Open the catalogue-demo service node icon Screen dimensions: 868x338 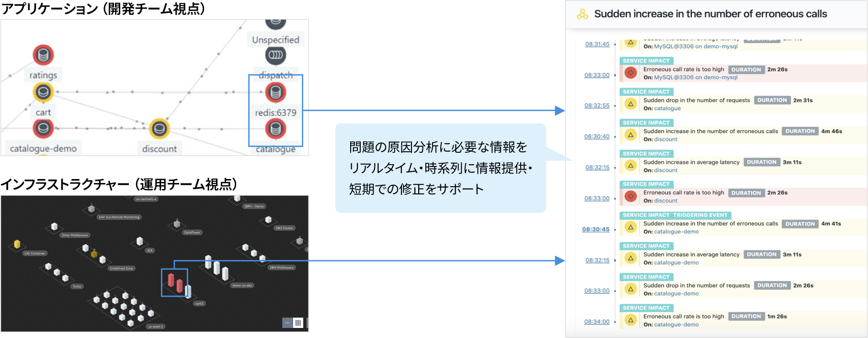(43, 128)
